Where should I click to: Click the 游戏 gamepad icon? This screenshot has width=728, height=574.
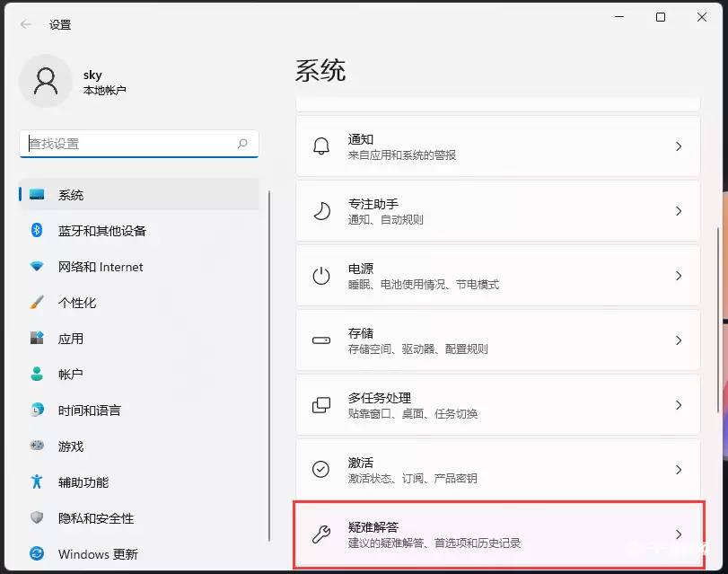click(x=37, y=446)
